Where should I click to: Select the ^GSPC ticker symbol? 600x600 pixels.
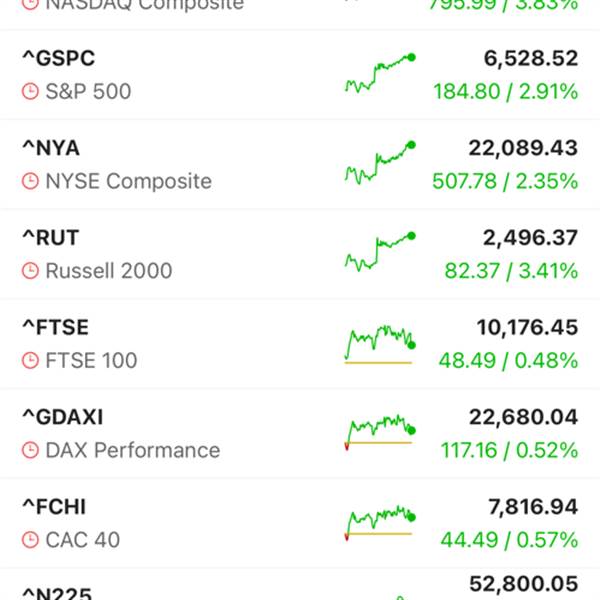(58, 59)
